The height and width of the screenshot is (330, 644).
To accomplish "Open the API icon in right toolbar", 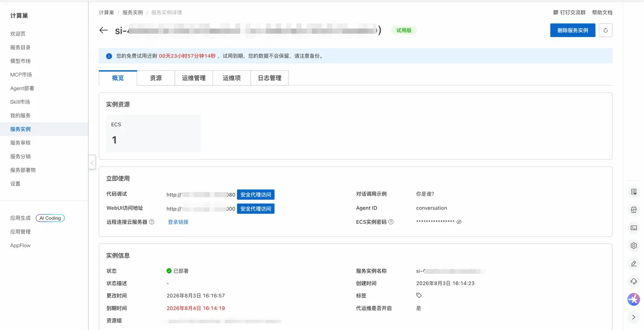I will point(634,210).
